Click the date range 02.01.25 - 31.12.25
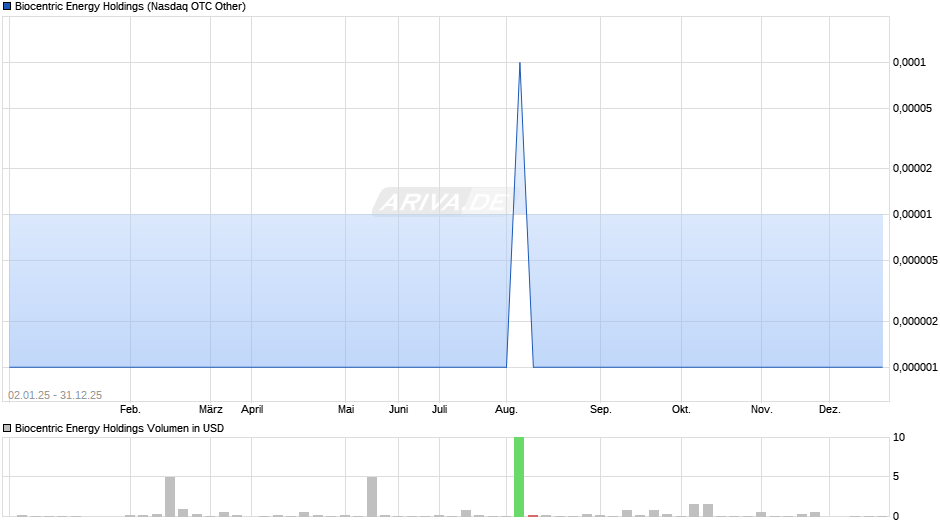Screen dimensions: 940x526 click(55, 395)
